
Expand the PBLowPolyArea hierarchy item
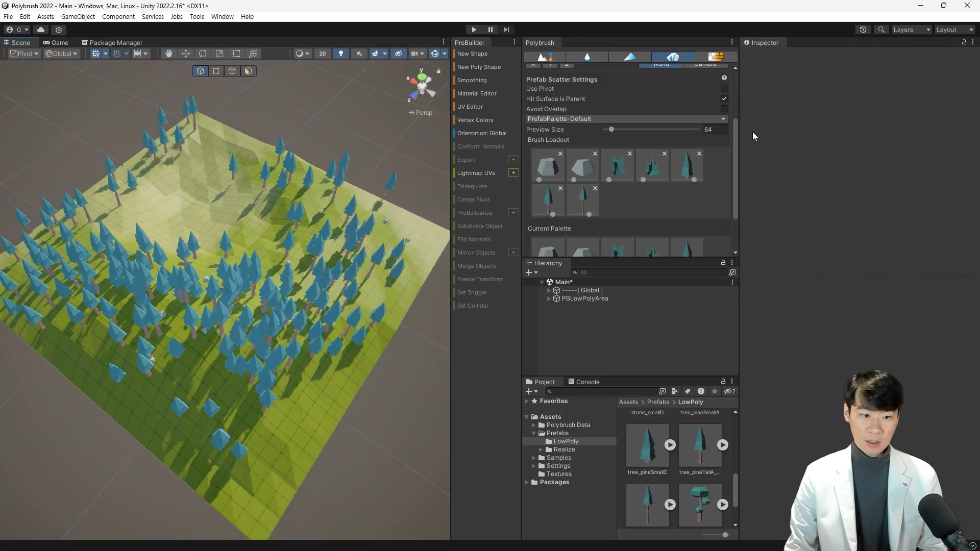[x=549, y=299]
